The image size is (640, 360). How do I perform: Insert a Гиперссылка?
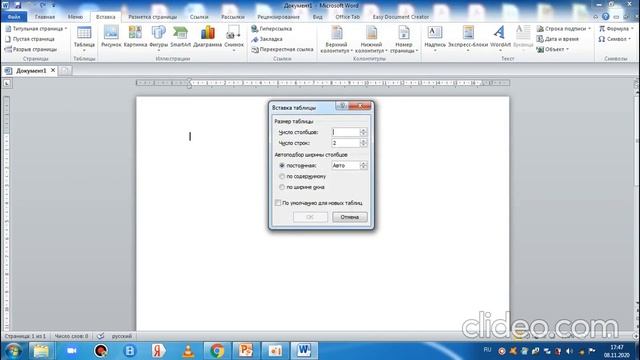[271, 29]
